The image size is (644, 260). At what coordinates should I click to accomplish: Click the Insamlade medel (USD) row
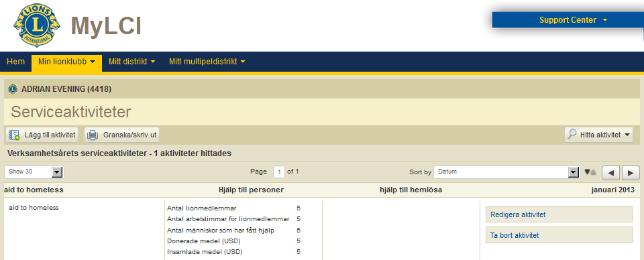[233, 251]
